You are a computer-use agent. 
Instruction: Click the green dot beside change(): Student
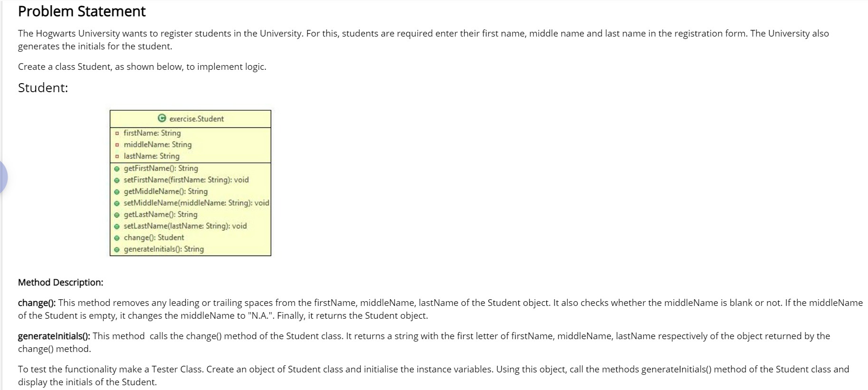[x=117, y=238]
